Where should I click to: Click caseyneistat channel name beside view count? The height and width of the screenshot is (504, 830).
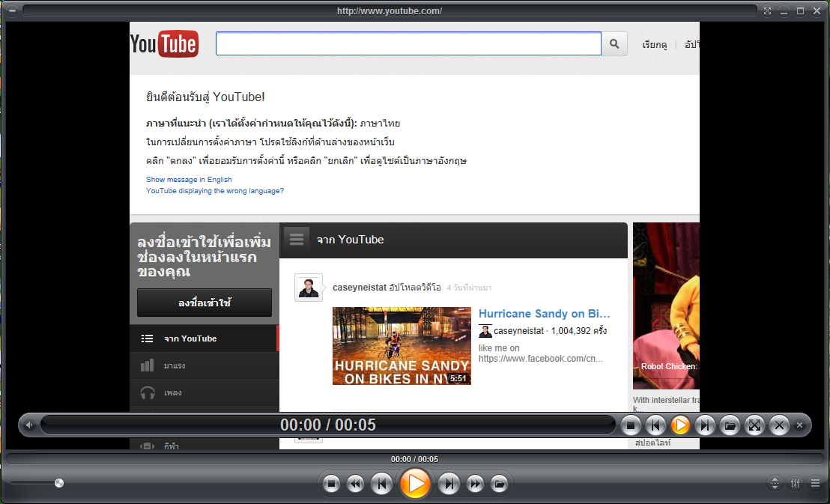click(x=518, y=331)
